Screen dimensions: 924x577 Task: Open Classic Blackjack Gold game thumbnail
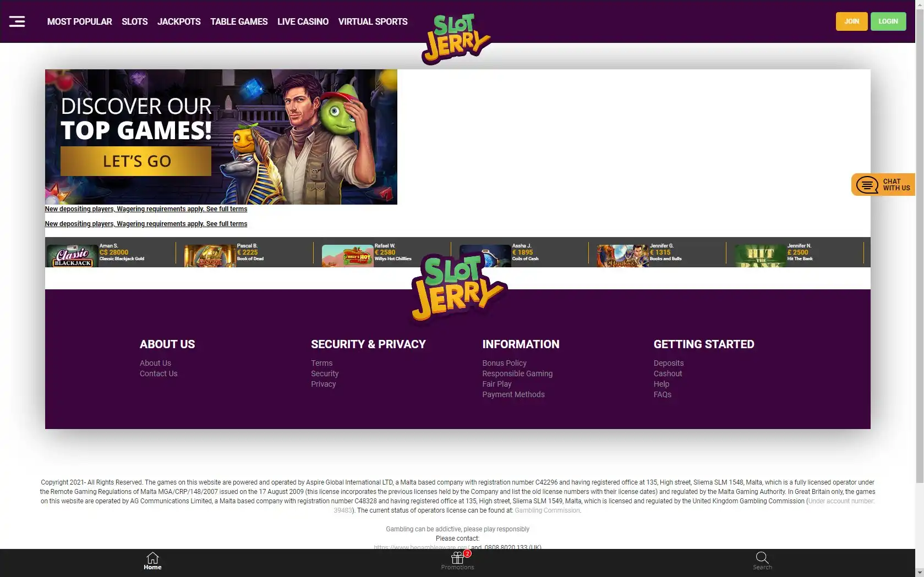tap(72, 256)
